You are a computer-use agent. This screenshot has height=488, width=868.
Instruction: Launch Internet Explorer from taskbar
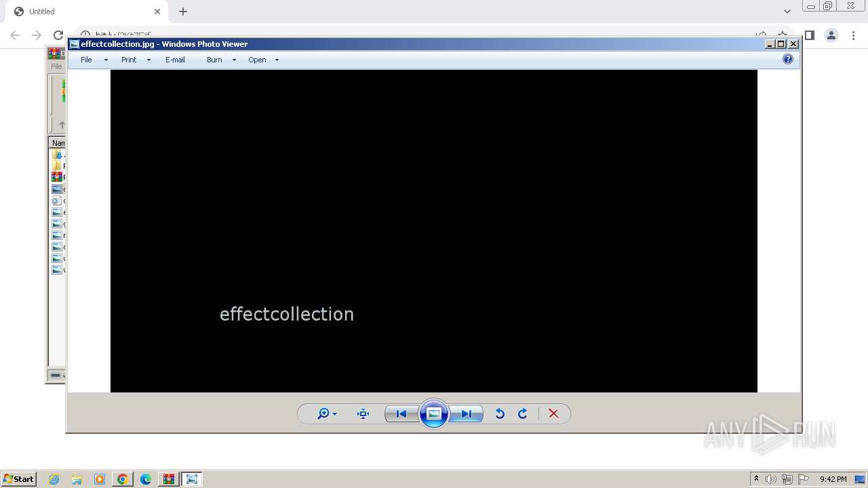click(x=54, y=479)
